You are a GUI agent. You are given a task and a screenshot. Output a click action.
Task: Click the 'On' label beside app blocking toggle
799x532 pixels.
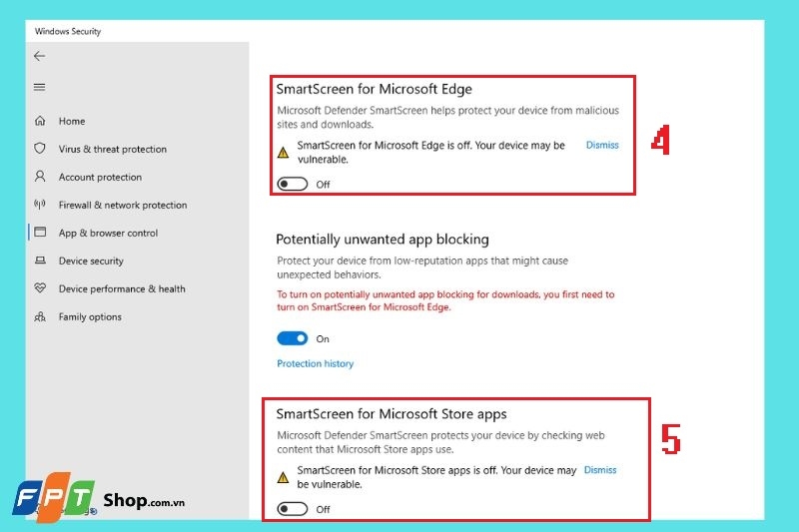click(x=323, y=339)
